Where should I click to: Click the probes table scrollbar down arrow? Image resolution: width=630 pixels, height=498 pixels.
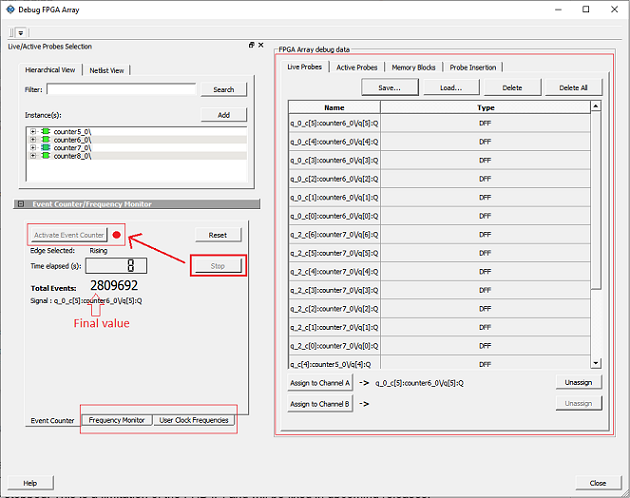pyautogui.click(x=596, y=363)
